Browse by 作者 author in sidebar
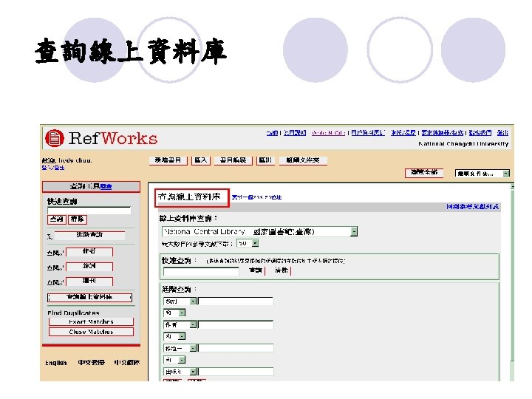 point(89,252)
